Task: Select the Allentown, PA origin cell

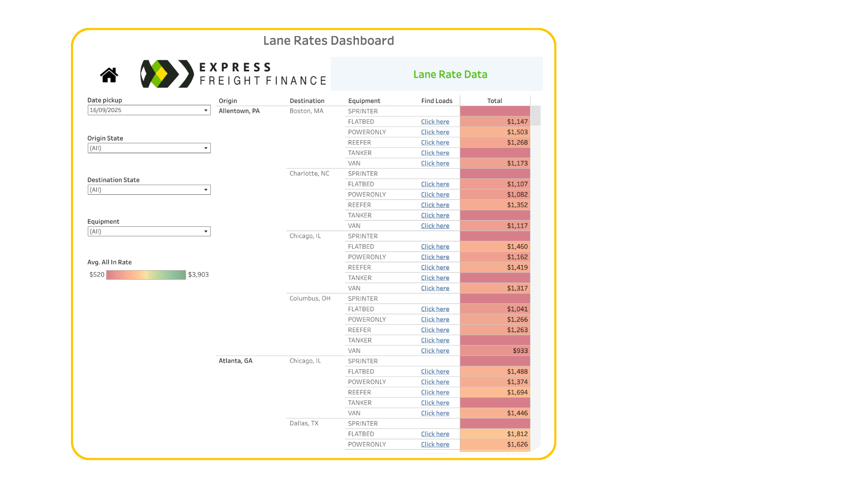Action: 239,111
